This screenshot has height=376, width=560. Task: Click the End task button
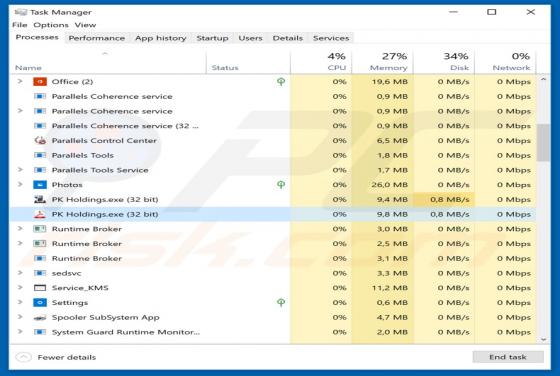(508, 357)
